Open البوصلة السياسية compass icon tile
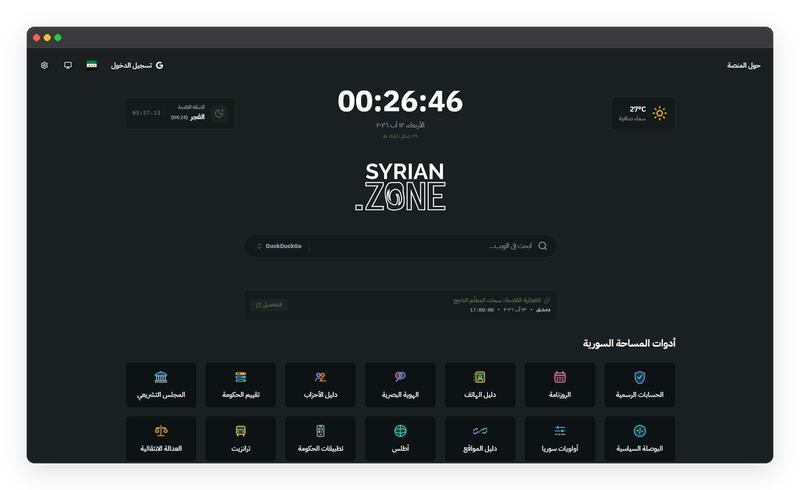The image size is (800, 490). point(640,438)
